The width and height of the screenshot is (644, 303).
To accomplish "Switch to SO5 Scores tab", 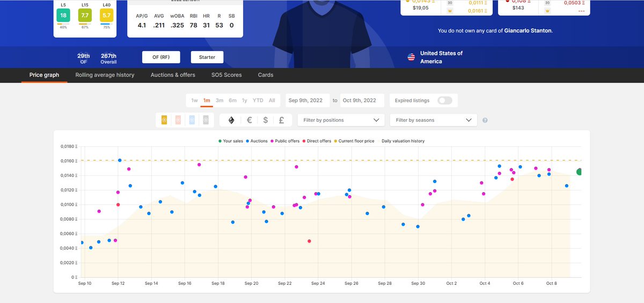I will pyautogui.click(x=226, y=75).
